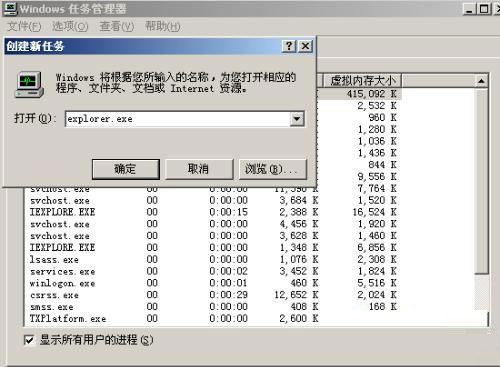This screenshot has width=500, height=367.
Task: Cancel the dialog via 取消 button
Action: pos(199,169)
